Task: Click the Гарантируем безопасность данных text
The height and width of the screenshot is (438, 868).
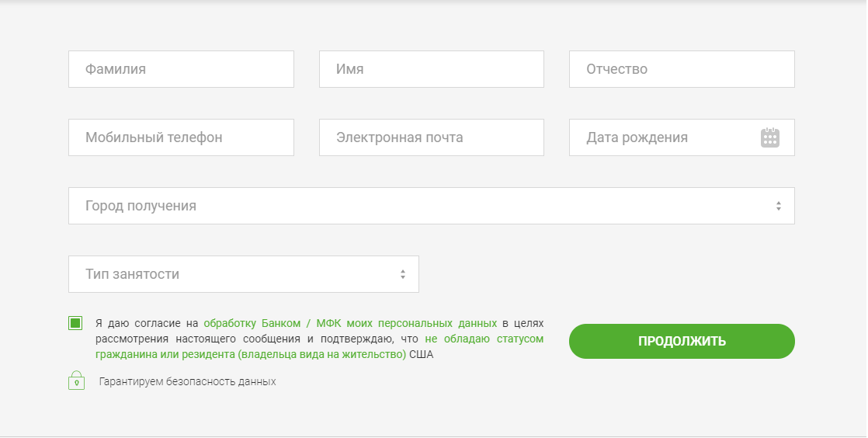Action: point(187,382)
